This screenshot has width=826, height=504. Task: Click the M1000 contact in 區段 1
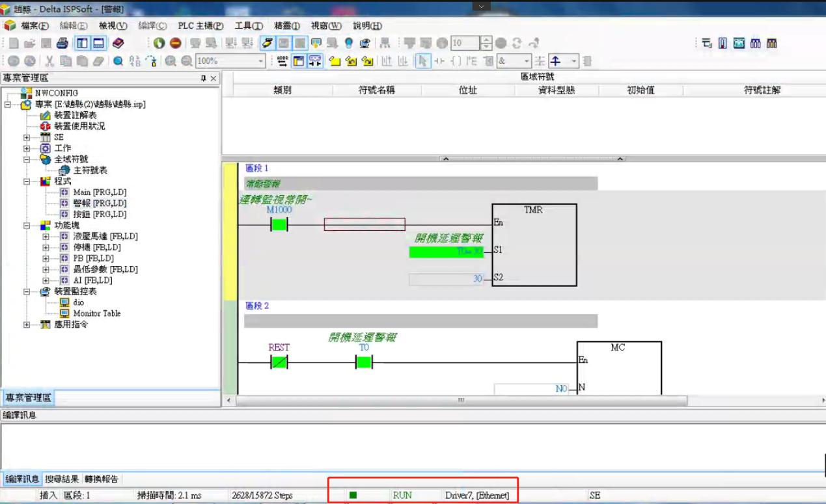pyautogui.click(x=279, y=225)
